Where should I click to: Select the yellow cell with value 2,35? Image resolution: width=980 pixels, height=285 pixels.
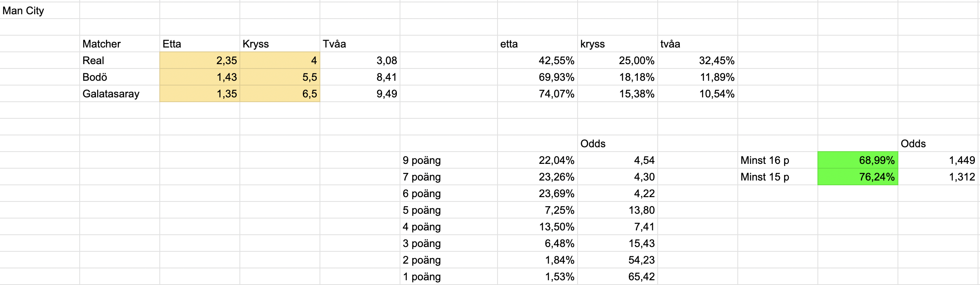coord(200,61)
